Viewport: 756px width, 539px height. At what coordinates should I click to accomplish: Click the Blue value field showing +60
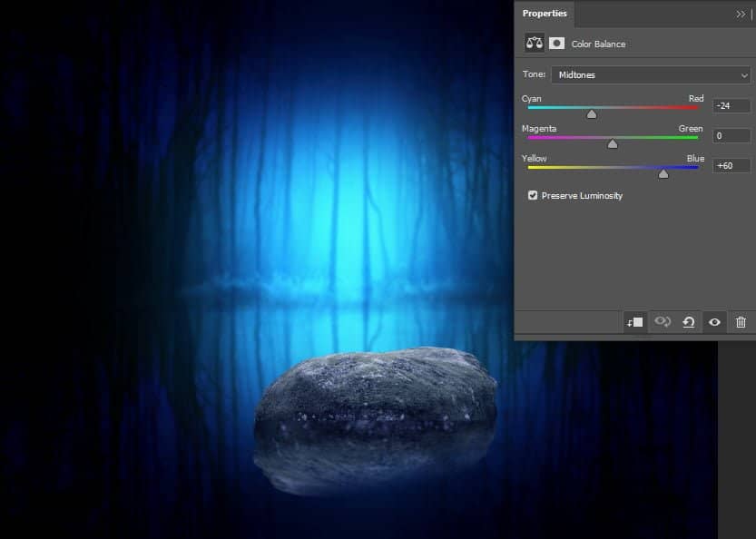click(730, 165)
